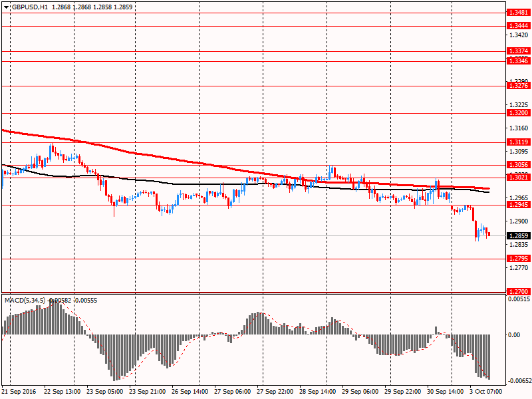Click the 27 Sep 22:00 time label
Image resolution: width=532 pixels, height=399 pixels.
tap(275, 392)
